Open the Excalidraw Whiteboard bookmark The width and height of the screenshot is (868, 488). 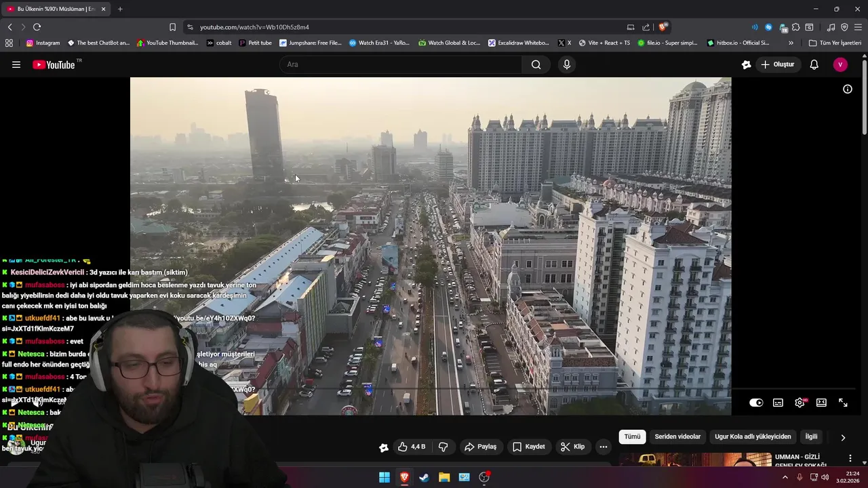click(519, 43)
